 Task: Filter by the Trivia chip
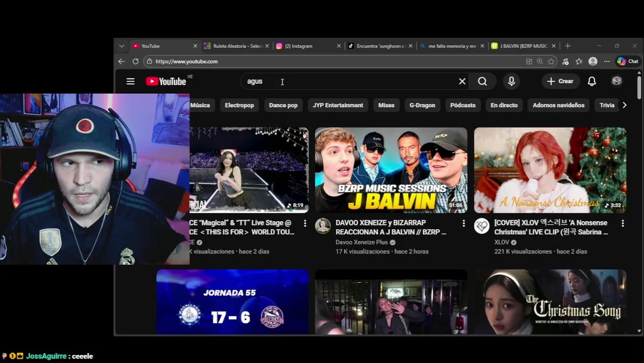pos(607,105)
